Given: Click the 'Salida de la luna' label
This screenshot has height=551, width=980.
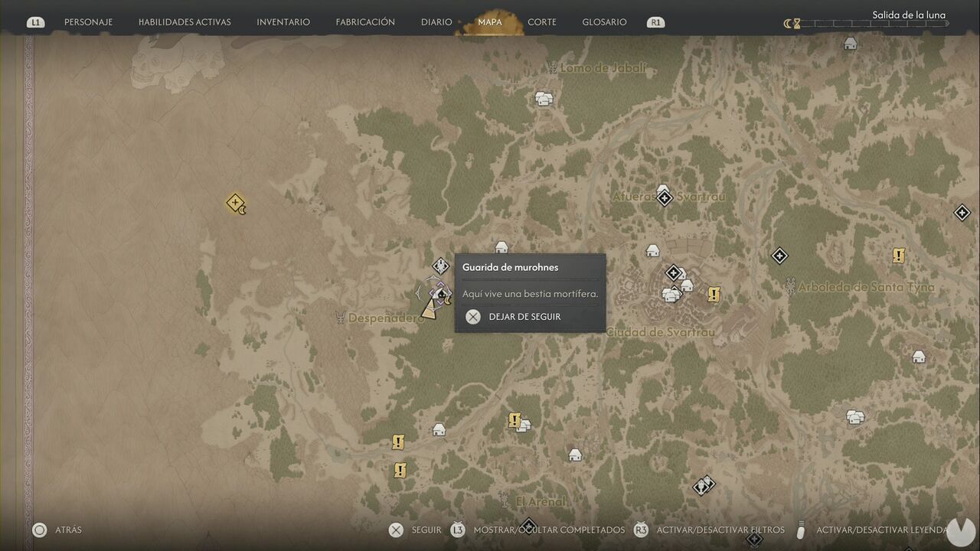Looking at the screenshot, I should 909,15.
